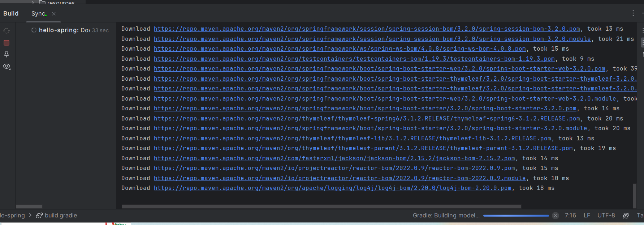Click 'took 10 ms' on reactor-bom module line

coord(551,178)
